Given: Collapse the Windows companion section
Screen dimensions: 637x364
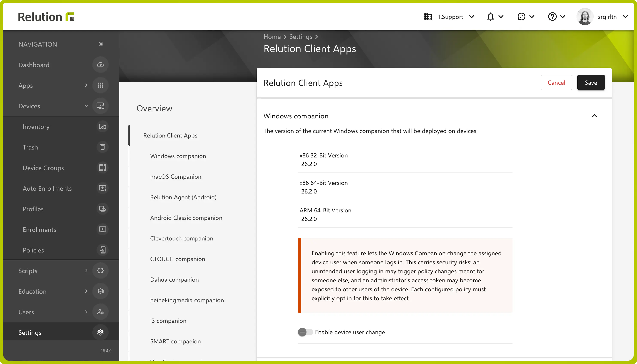Looking at the screenshot, I should point(594,116).
